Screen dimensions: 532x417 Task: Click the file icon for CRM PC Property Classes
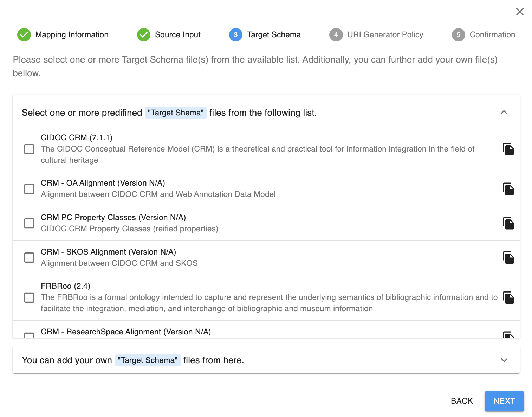tap(508, 223)
